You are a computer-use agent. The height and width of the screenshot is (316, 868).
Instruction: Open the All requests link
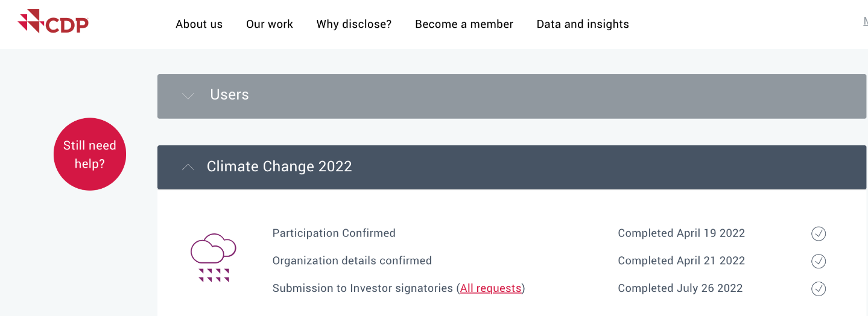(x=490, y=288)
